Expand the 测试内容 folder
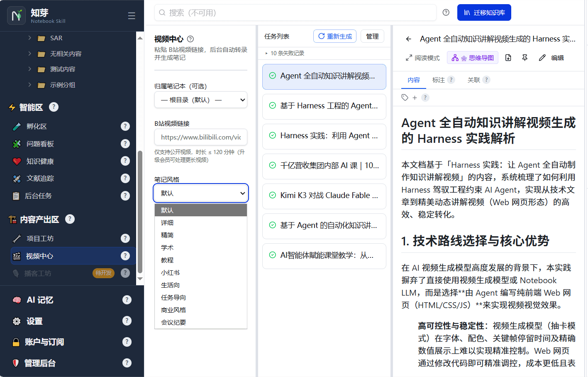Image resolution: width=588 pixels, height=377 pixels. 29,69
